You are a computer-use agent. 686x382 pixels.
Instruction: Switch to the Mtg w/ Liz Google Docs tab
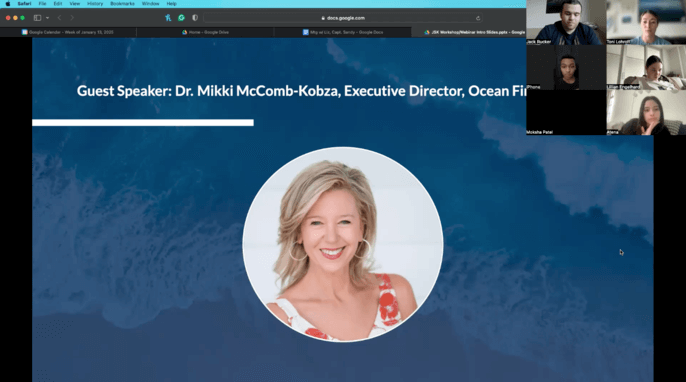(343, 32)
